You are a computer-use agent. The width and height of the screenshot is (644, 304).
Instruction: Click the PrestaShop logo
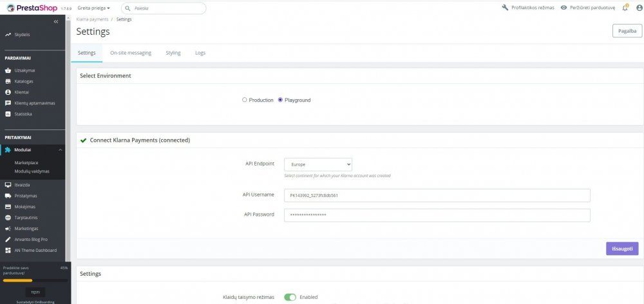[x=32, y=8]
